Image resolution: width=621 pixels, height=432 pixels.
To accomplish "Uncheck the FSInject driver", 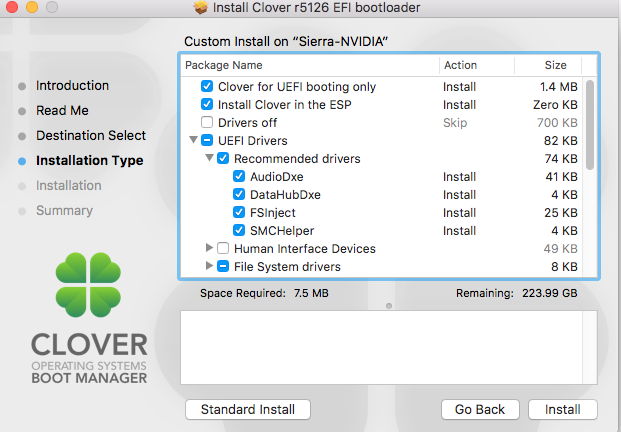I will click(239, 212).
